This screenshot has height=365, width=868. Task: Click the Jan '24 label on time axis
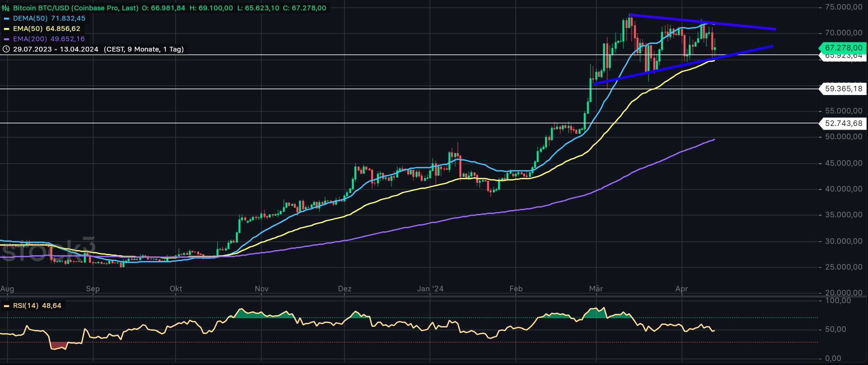point(430,289)
